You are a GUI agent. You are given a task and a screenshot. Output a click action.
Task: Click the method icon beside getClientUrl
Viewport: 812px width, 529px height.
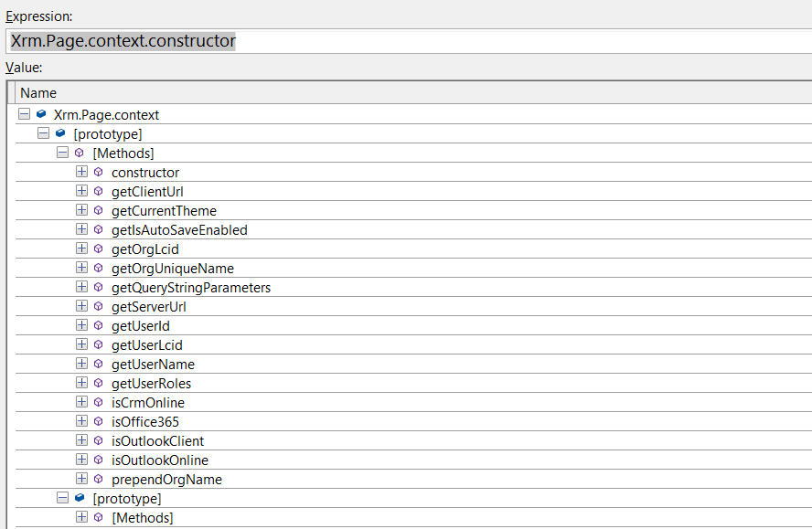point(99,192)
